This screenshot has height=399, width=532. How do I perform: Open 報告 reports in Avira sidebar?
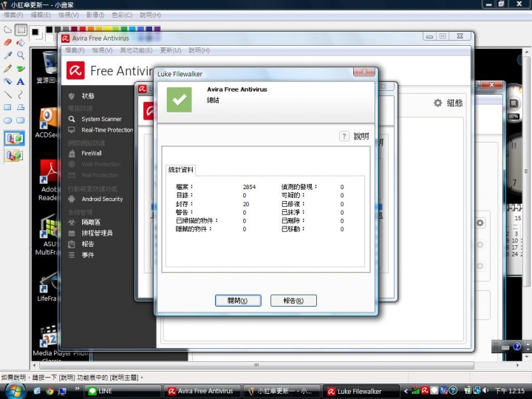87,244
